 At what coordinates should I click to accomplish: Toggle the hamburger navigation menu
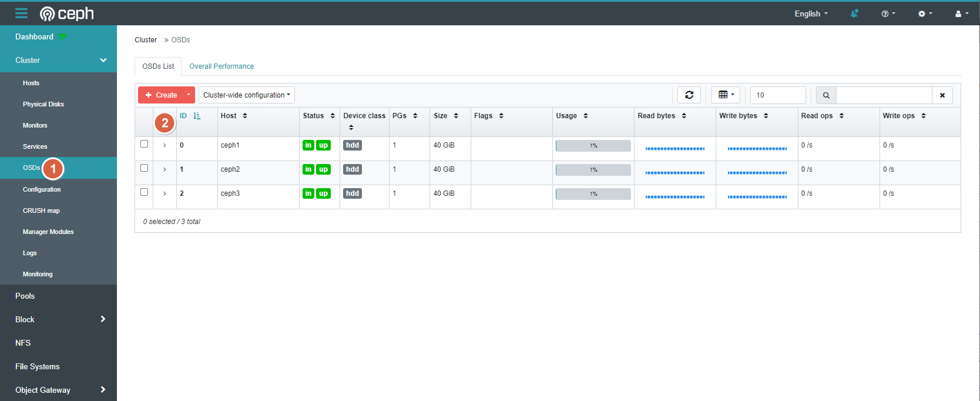click(x=22, y=13)
